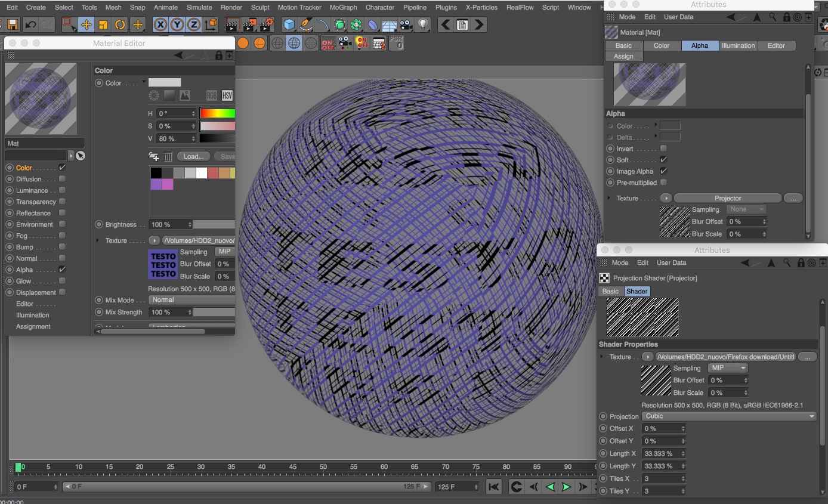Add a Light object with the bulb icon
Viewport: 828px width, 504px height.
coord(423,24)
